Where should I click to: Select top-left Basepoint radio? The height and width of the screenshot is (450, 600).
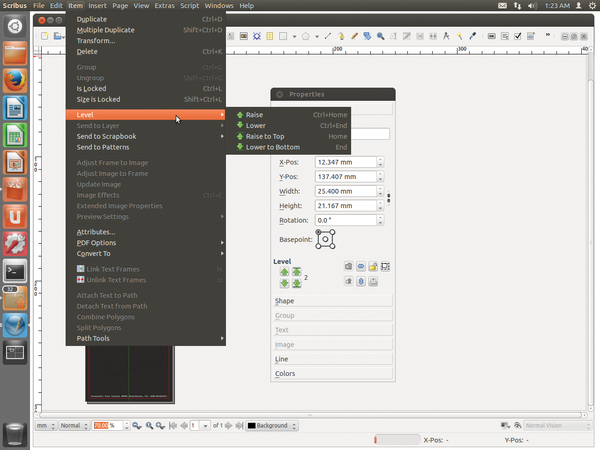[318, 232]
